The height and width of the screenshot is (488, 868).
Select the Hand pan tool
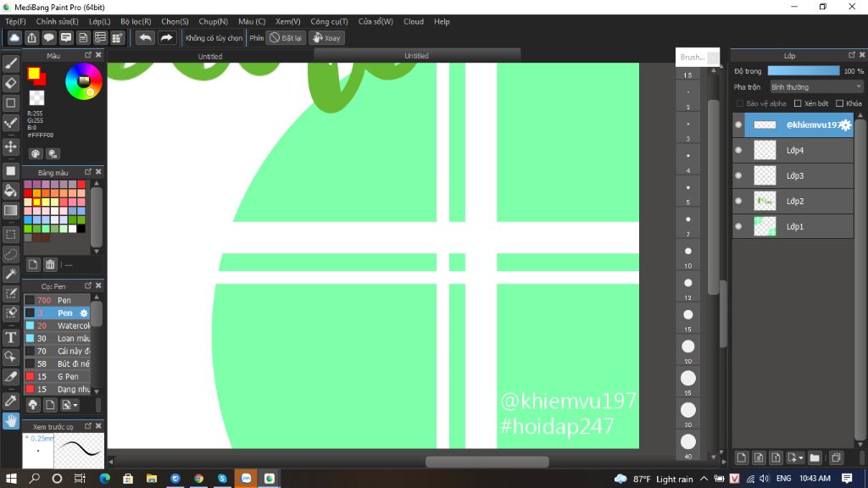(x=10, y=421)
